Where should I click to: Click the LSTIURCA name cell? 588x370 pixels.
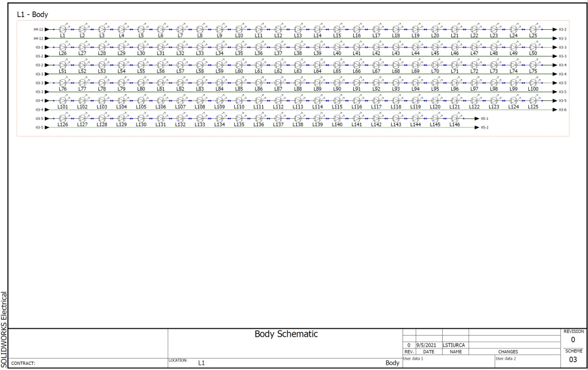[455, 345]
